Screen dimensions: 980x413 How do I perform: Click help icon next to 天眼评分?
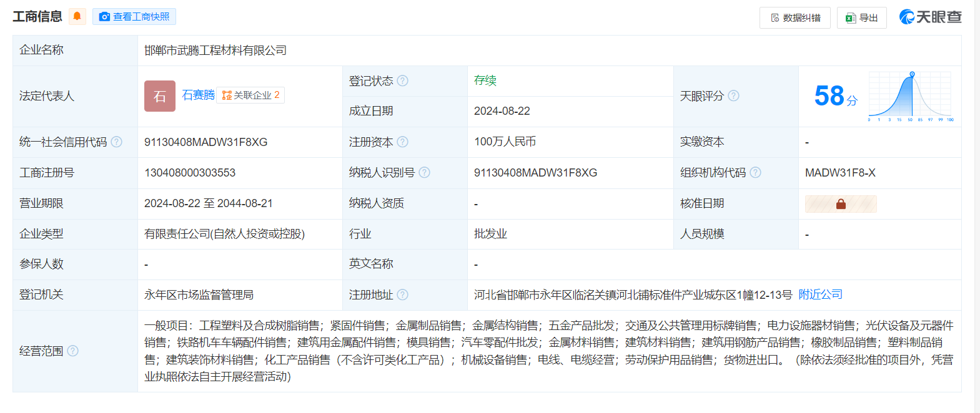click(734, 95)
